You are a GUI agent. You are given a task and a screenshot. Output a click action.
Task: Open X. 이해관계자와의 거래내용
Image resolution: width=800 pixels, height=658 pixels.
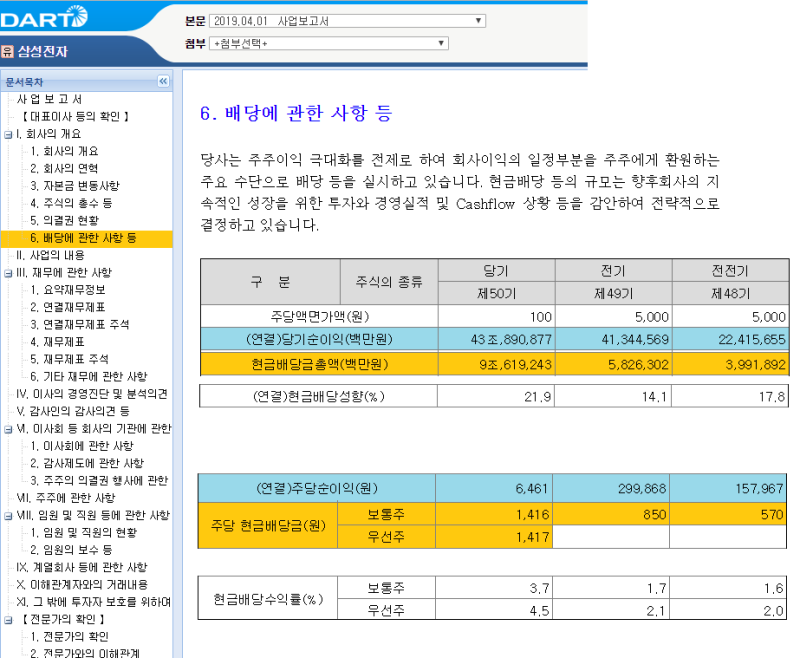82,585
